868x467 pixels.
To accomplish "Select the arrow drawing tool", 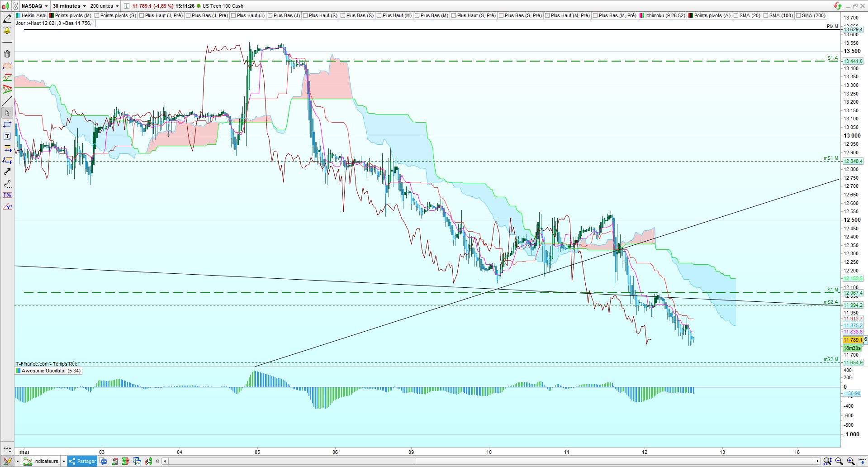I will click(x=7, y=172).
